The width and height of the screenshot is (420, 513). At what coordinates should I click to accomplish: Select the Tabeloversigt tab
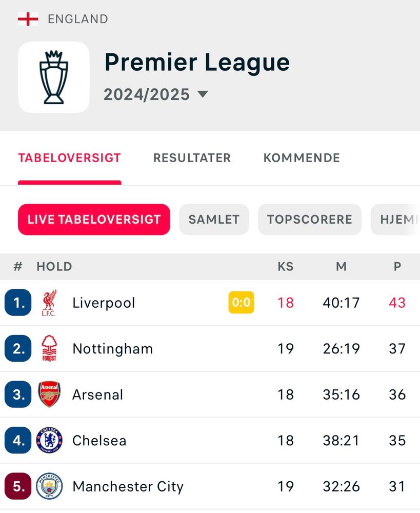coord(70,158)
